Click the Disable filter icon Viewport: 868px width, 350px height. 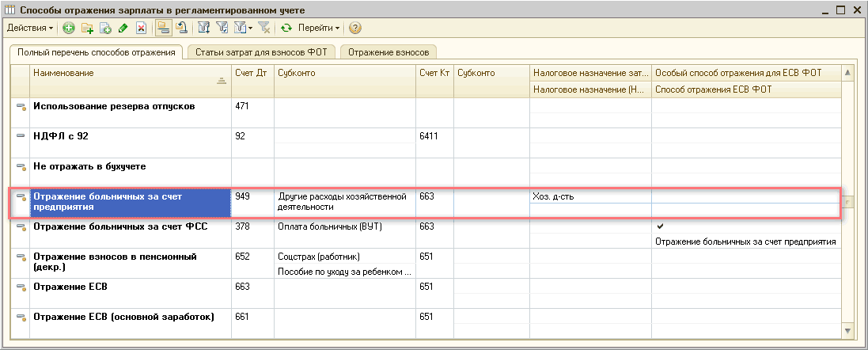[x=264, y=28]
